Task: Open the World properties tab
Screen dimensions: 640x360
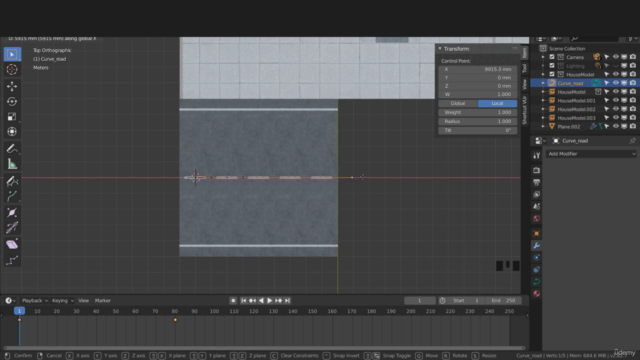Action: (537, 218)
